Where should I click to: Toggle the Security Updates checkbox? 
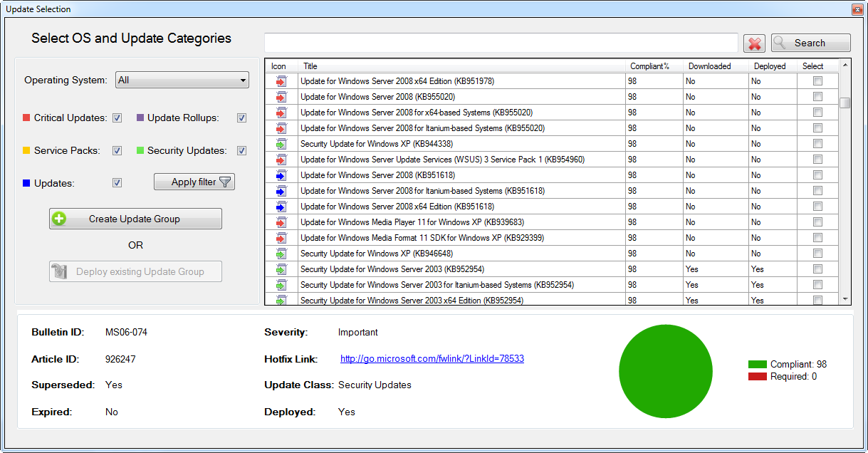click(242, 151)
